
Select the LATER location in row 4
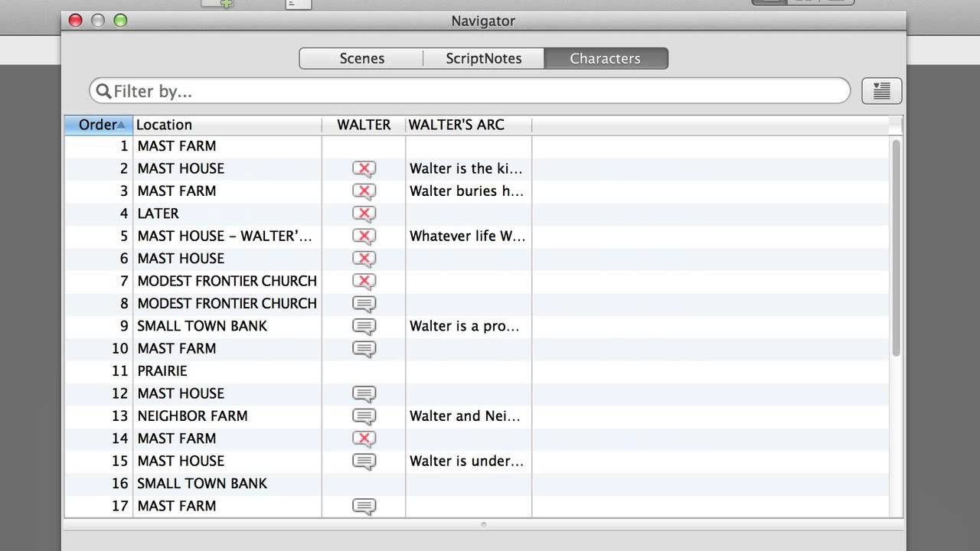click(158, 214)
